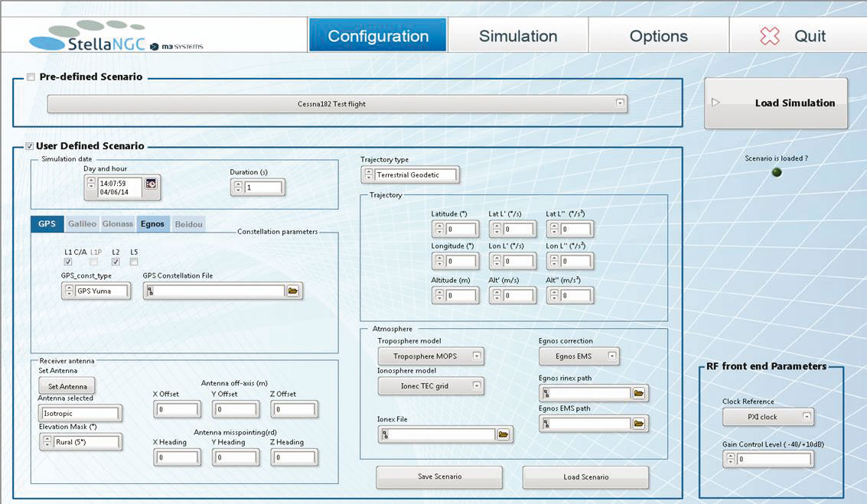The height and width of the screenshot is (504, 867).
Task: Adjust the Altitude (m) stepper arrows
Action: pyautogui.click(x=439, y=296)
